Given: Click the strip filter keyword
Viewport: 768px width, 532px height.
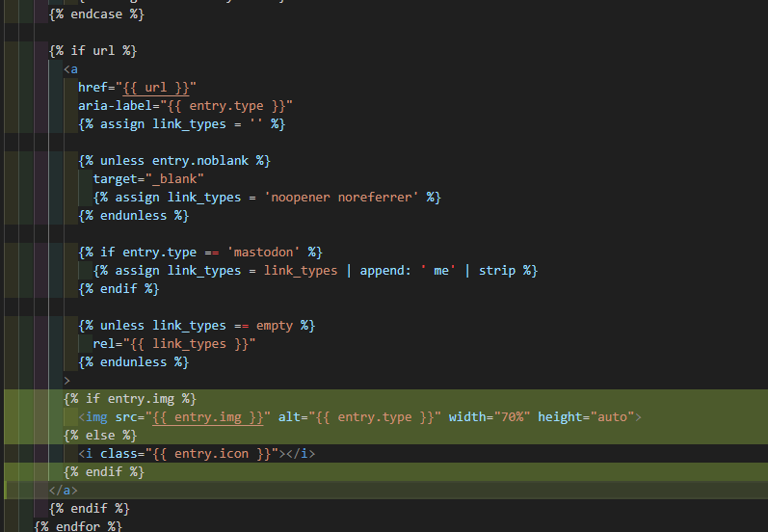Looking at the screenshot, I should [x=496, y=271].
